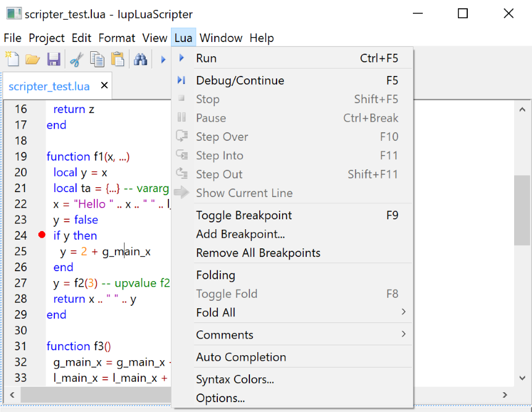Remove the red breakpoint marker on line 24
532x412 pixels.
point(41,235)
